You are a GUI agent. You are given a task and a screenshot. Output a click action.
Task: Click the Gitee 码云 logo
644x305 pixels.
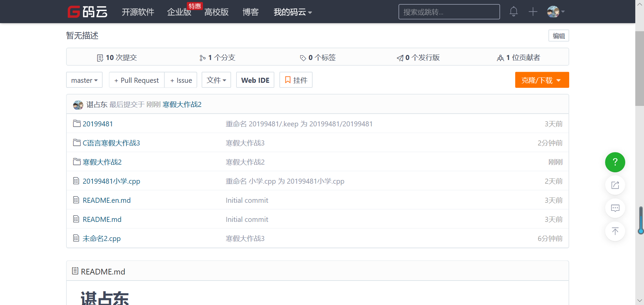tap(87, 12)
